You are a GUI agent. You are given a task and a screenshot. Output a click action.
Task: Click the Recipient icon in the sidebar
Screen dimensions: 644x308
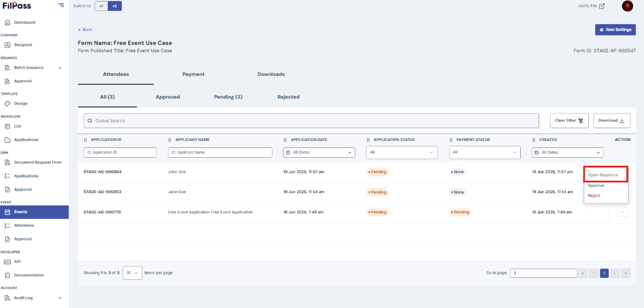(8, 45)
